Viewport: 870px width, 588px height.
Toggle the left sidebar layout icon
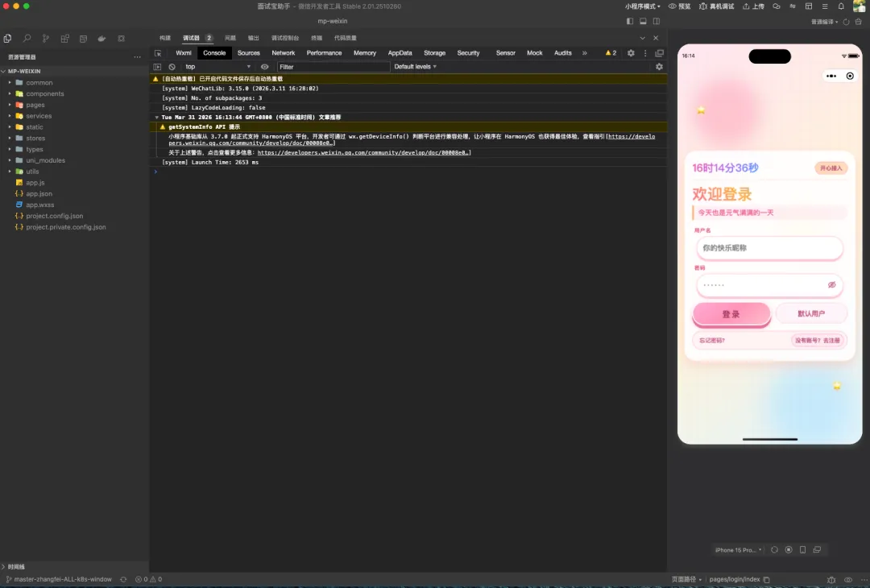pos(630,21)
